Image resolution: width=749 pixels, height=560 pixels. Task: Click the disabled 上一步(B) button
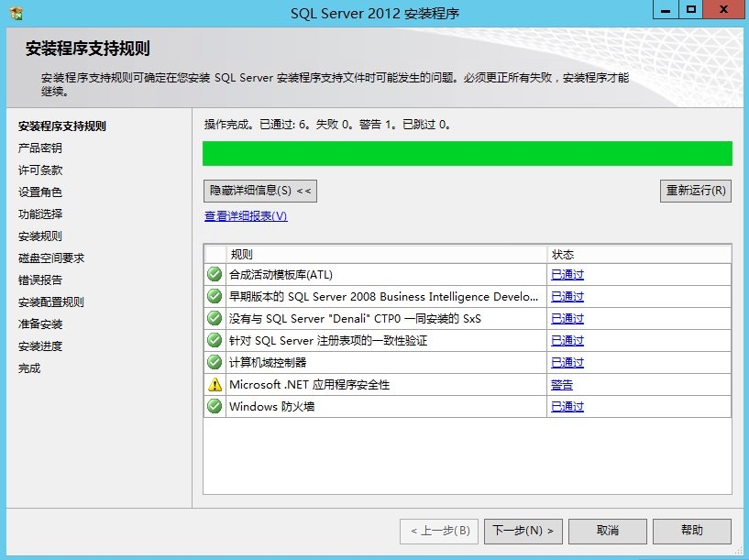[439, 531]
